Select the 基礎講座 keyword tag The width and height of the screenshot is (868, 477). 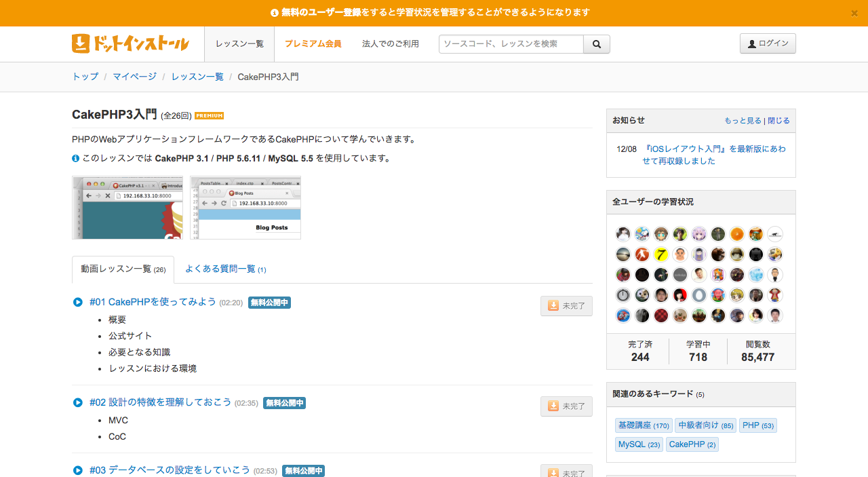pos(644,425)
